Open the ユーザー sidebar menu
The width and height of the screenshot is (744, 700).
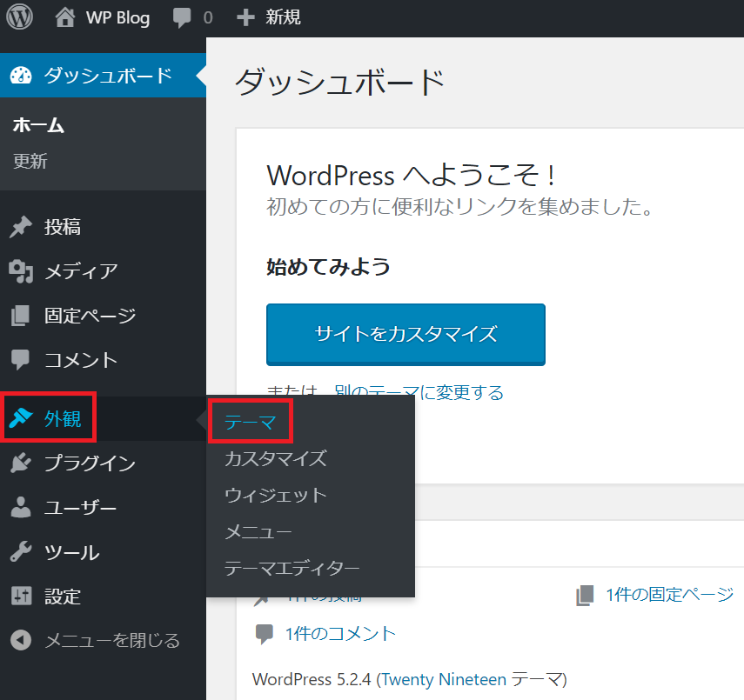(80, 508)
